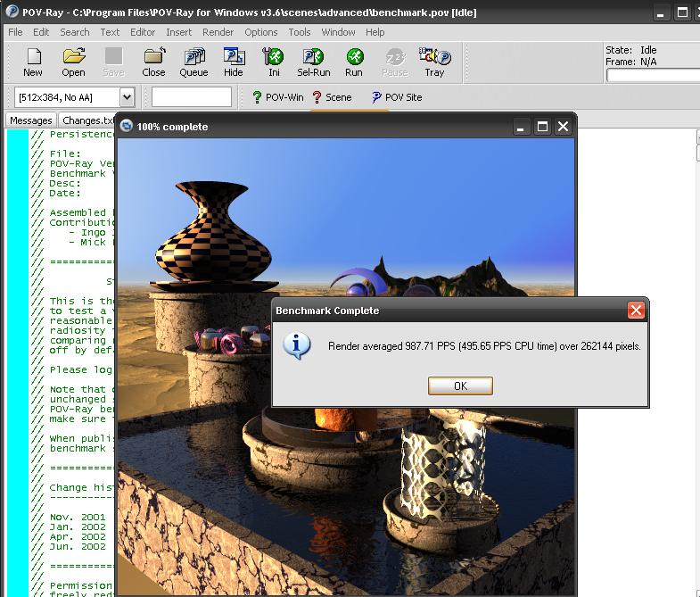Click the Frame N/A status text
The width and height of the screenshot is (700, 597).
[x=630, y=62]
